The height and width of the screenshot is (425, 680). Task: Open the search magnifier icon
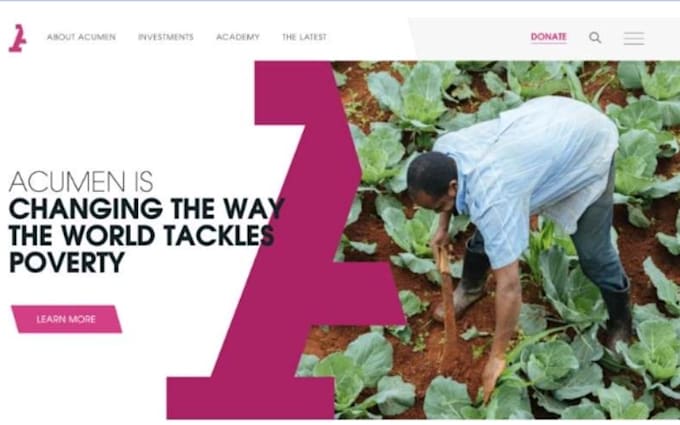pyautogui.click(x=595, y=38)
